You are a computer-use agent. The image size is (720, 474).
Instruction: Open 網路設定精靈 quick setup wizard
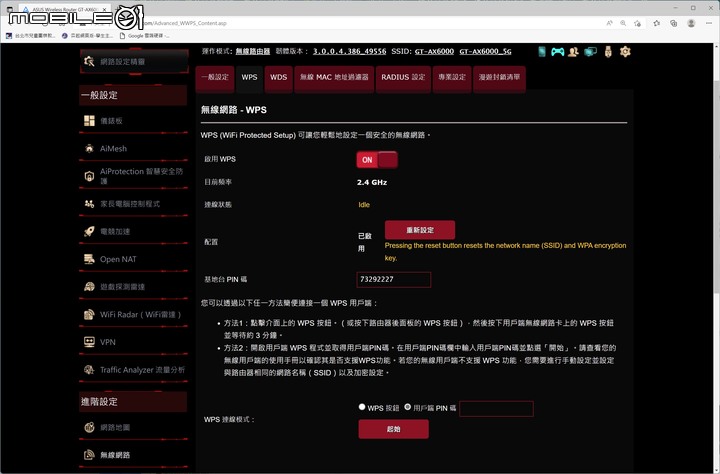pos(134,61)
